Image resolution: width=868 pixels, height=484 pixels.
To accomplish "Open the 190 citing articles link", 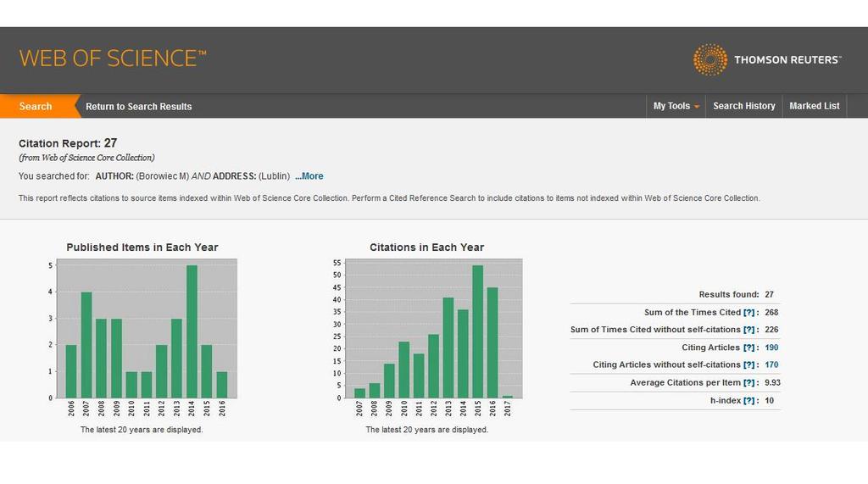I will pos(771,348).
